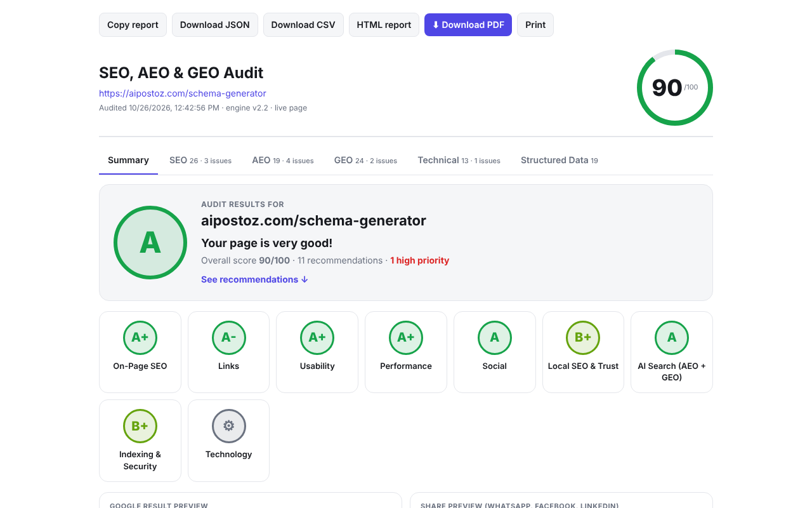This screenshot has height=508, width=812.
Task: Click the Local SEO & Trust B+ badge
Action: coord(583,338)
